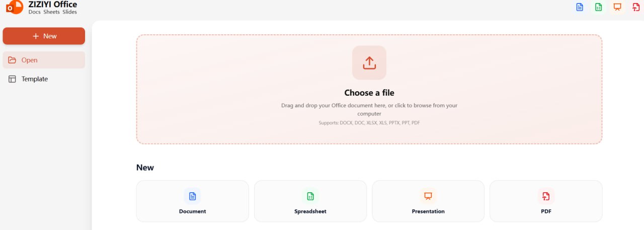The height and width of the screenshot is (230, 644).
Task: Click the blue document icon in top-right header
Action: pos(580,7)
